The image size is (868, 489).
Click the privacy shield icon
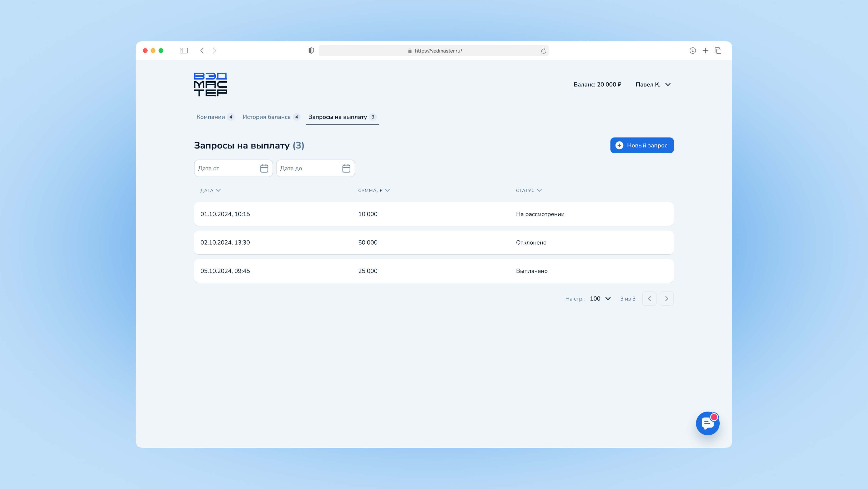point(311,51)
